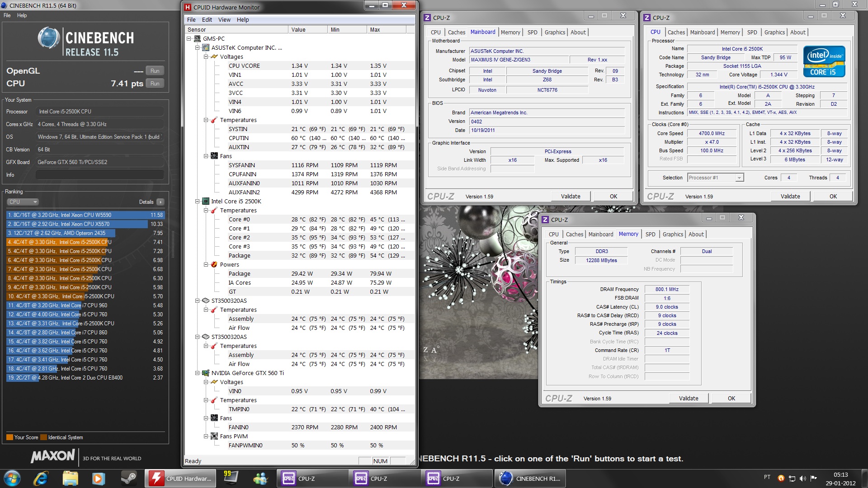The height and width of the screenshot is (488, 868).
Task: Click the red H icon in Hardware Monitor title bar
Action: point(187,7)
